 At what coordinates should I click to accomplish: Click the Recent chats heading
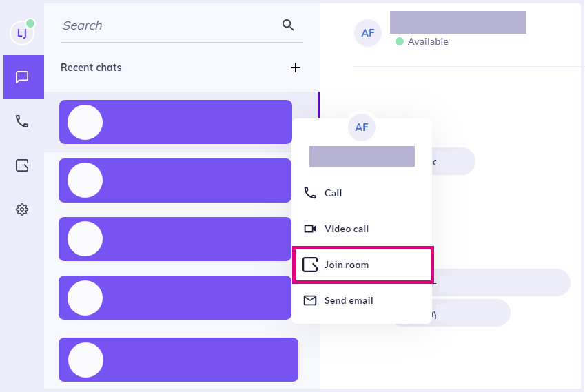[x=91, y=68]
